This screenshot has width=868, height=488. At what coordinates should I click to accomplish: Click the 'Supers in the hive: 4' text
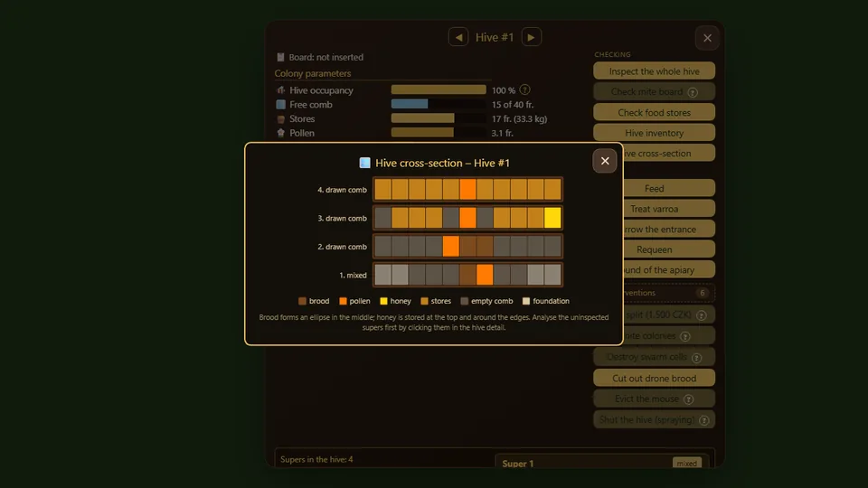[316, 459]
